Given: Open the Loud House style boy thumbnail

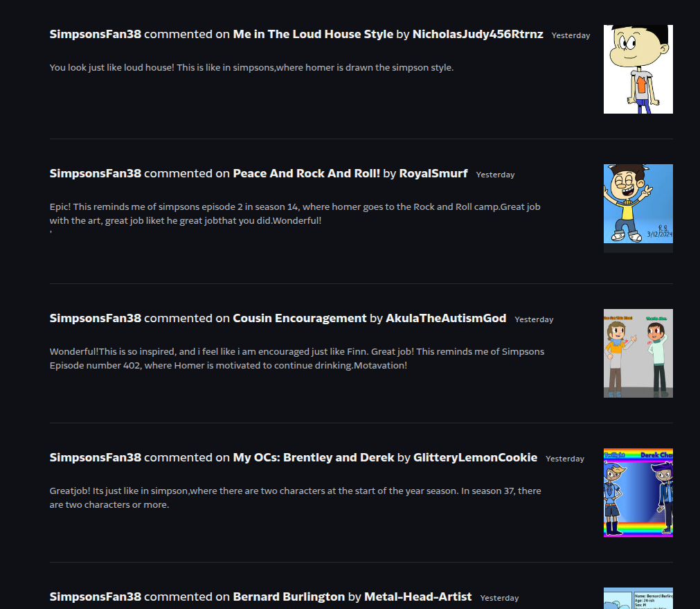Looking at the screenshot, I should tap(638, 69).
